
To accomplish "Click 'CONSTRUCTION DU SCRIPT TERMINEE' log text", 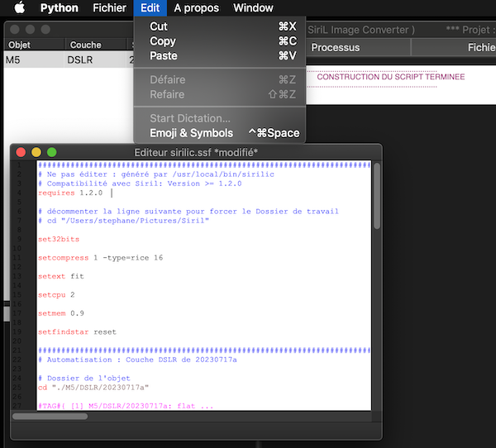I will pyautogui.click(x=391, y=77).
